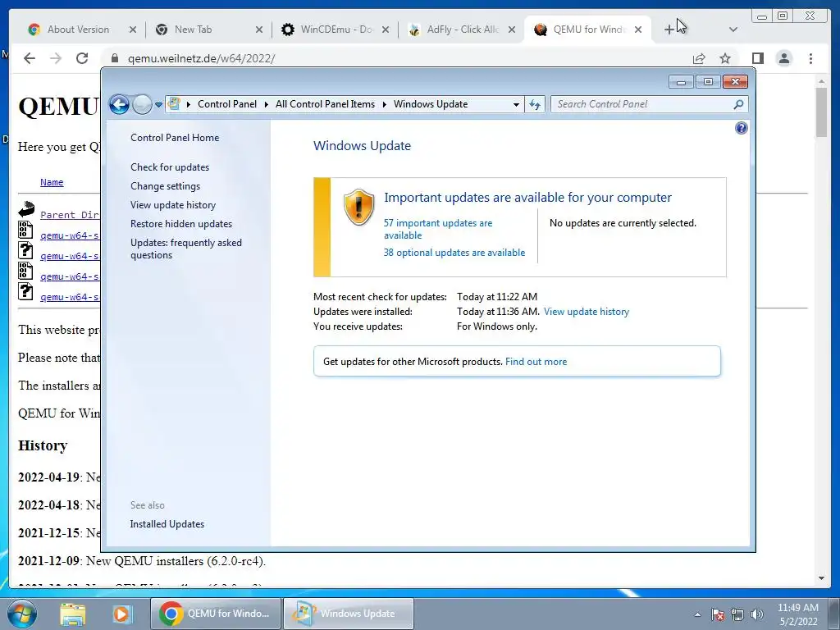This screenshot has width=840, height=630.
Task: Go to Control Panel Home
Action: (175, 138)
